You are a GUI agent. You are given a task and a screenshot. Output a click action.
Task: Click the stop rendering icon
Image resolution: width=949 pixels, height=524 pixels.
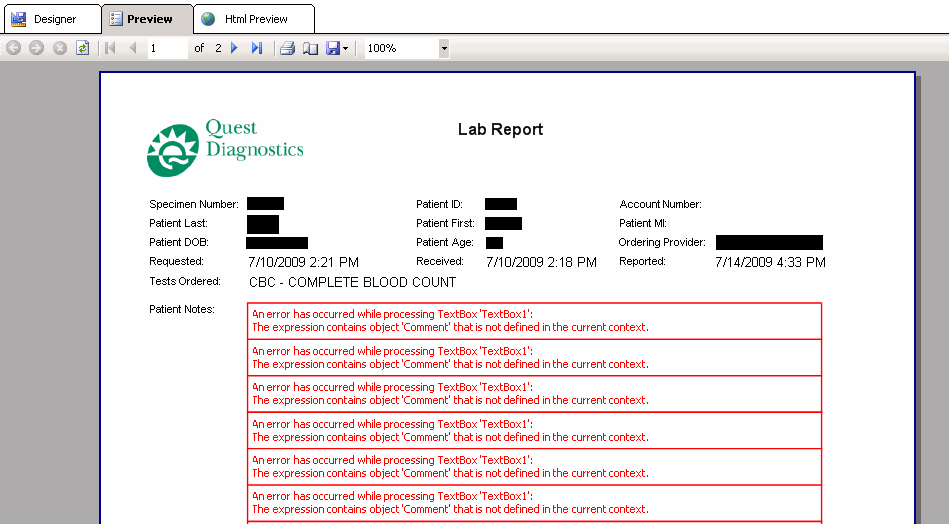59,48
